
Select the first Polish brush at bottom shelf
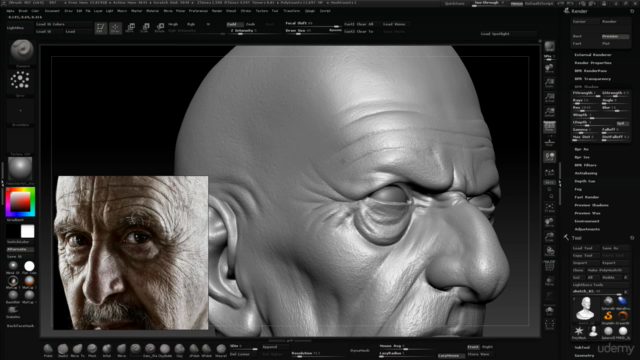click(48, 349)
